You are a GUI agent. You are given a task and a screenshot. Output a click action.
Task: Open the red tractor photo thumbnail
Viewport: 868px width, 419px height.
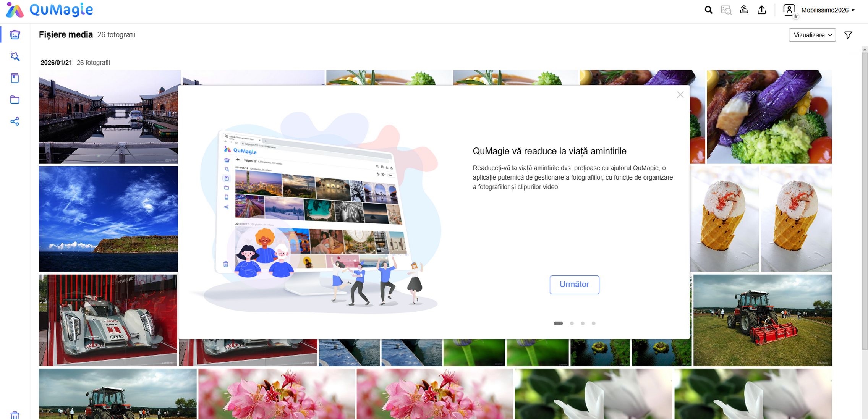(x=762, y=320)
